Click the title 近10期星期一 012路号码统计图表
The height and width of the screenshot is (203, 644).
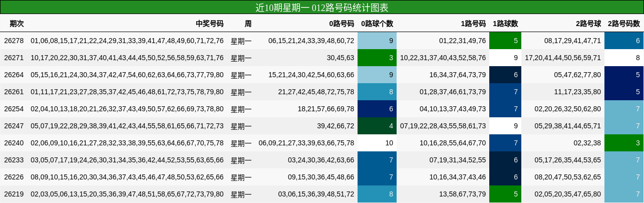pos(322,8)
